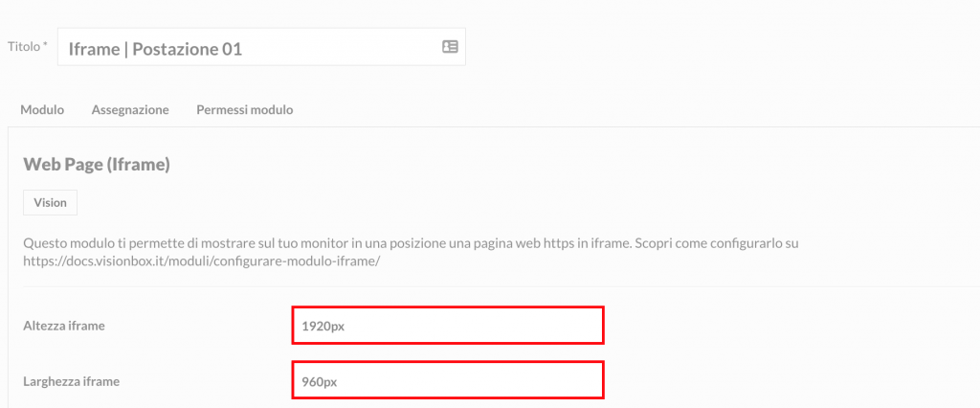Image resolution: width=980 pixels, height=408 pixels.
Task: Click the Larghezza iframe label
Action: (71, 380)
